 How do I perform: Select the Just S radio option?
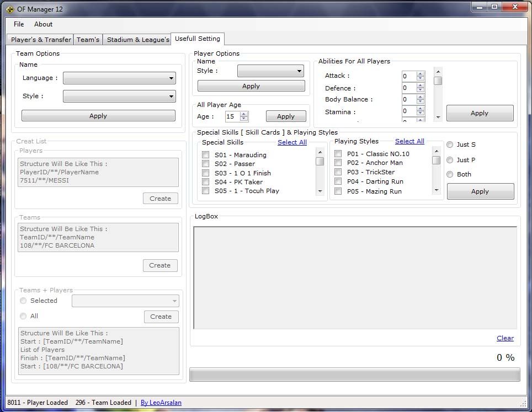coord(450,145)
